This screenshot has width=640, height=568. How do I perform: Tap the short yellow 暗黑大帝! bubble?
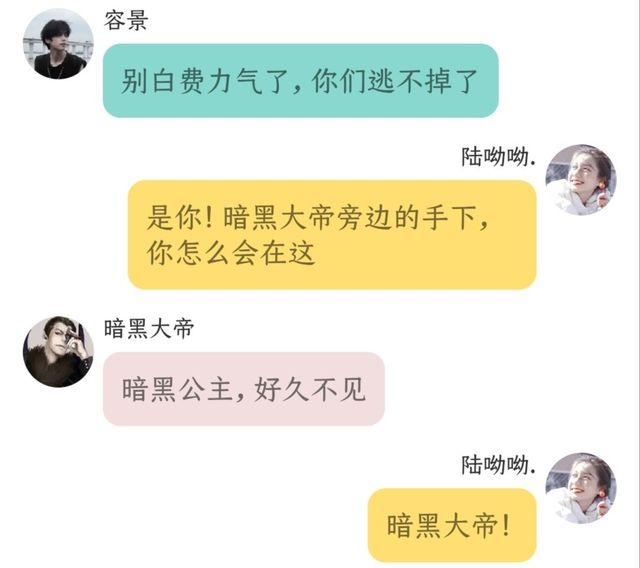[452, 525]
